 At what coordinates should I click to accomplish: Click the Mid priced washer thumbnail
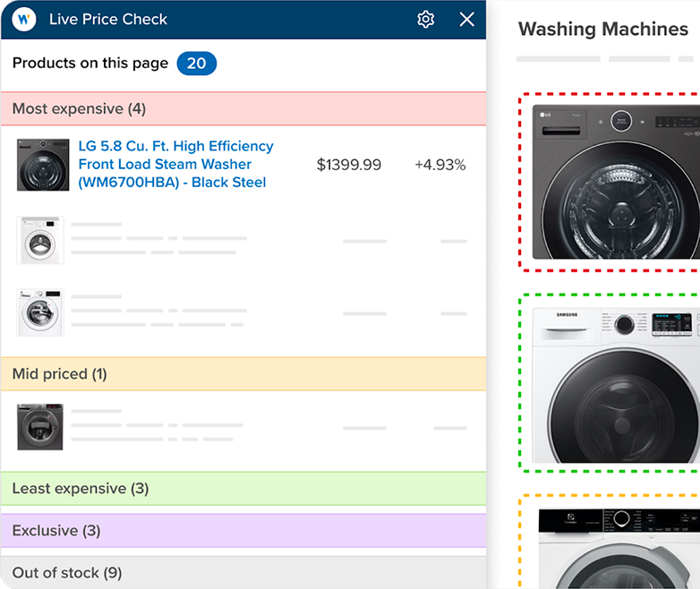[40, 426]
